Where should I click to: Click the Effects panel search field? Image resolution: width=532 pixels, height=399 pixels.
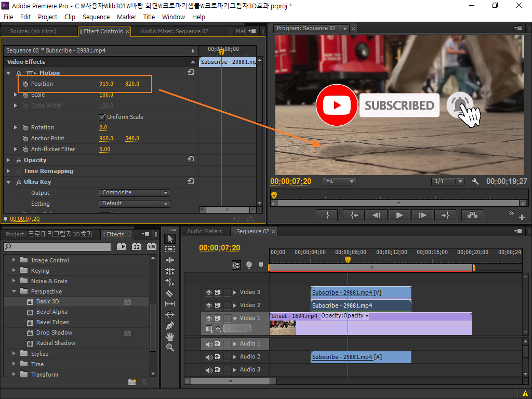pyautogui.click(x=57, y=247)
